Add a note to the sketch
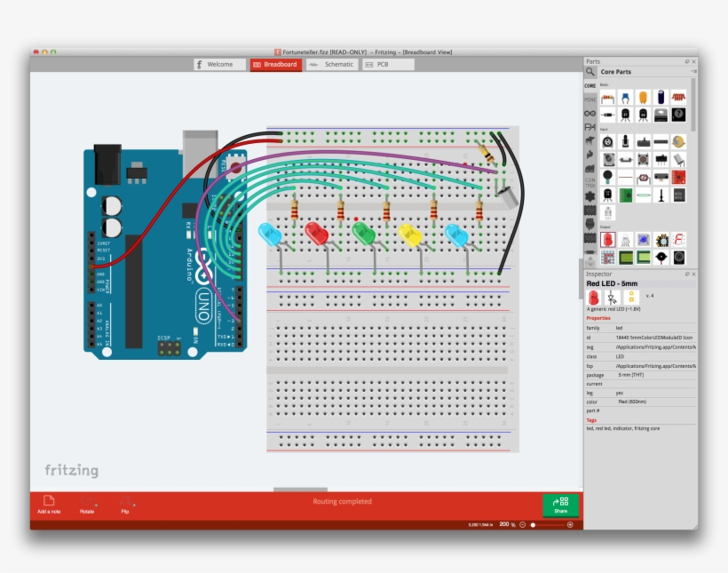Screen dimensions: 728x573 coord(50,504)
